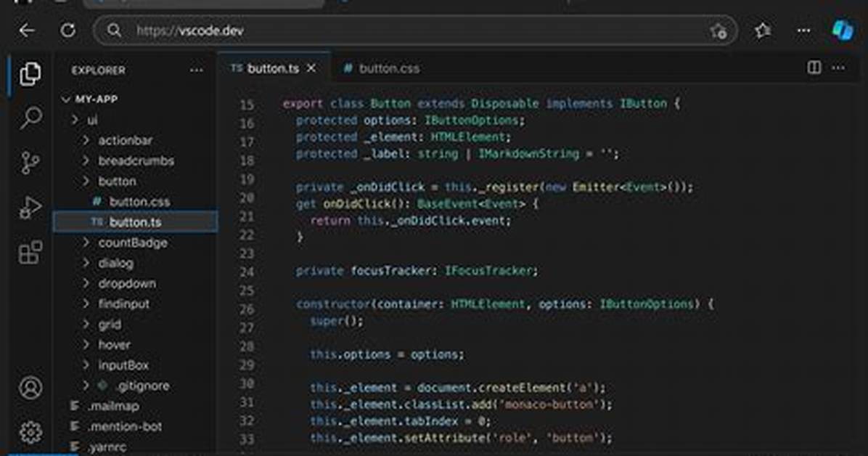868x456 pixels.
Task: Click line number 33 in gutter
Action: (247, 439)
